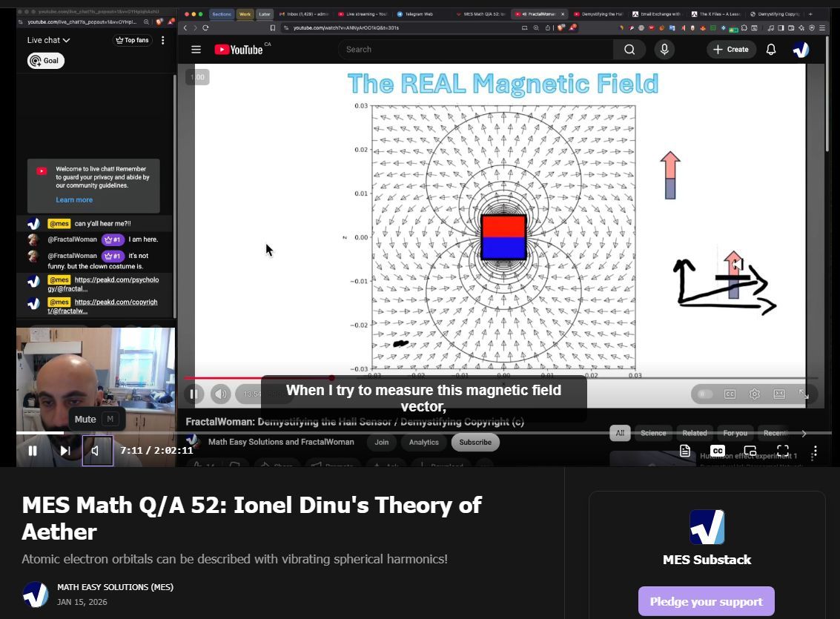Select the Science filter chip

[653, 433]
